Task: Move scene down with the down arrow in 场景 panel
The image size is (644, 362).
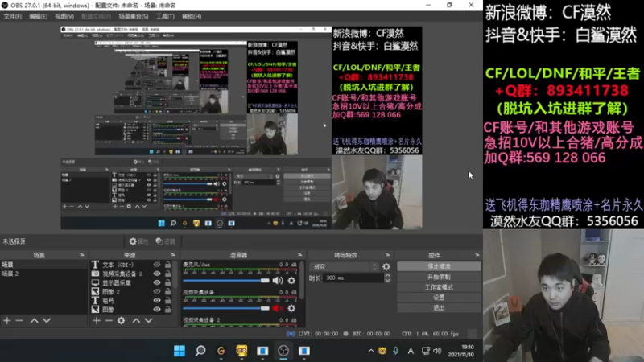Action: (47, 320)
